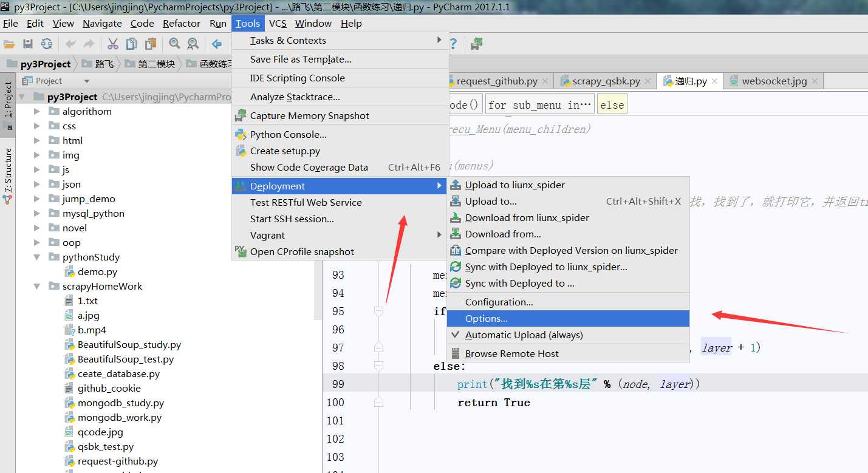Click the image file icon of a.jpg
Screen dimensions: 868x473
click(x=69, y=315)
